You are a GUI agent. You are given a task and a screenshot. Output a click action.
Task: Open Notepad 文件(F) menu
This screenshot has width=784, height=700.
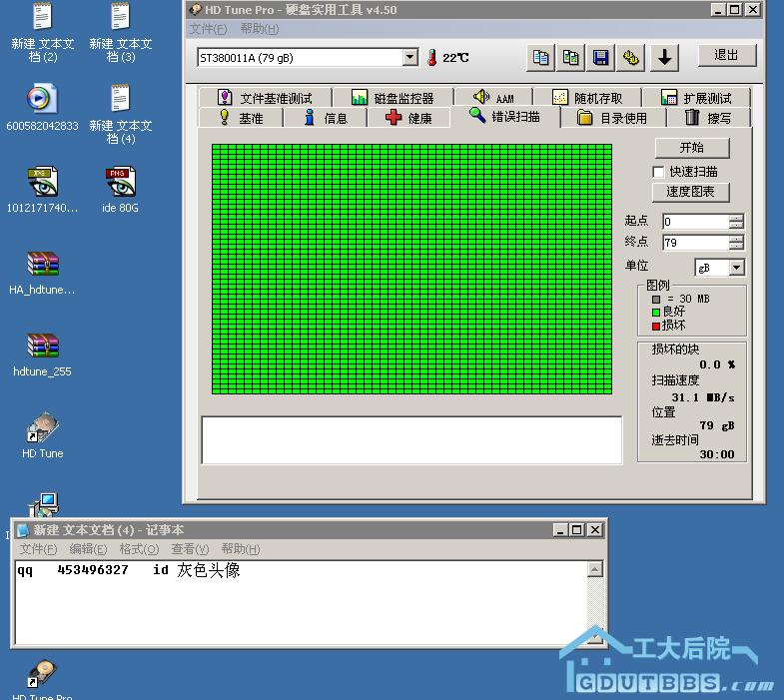coord(38,549)
